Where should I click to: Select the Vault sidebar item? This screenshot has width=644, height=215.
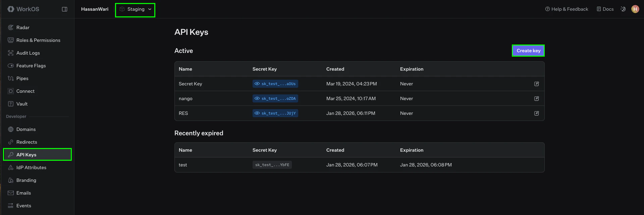tap(22, 104)
